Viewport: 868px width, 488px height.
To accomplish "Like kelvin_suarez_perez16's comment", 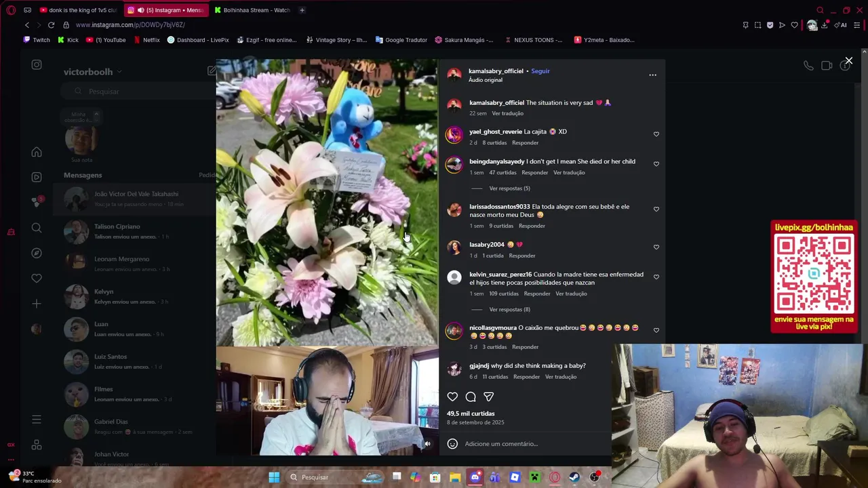I will point(656,277).
